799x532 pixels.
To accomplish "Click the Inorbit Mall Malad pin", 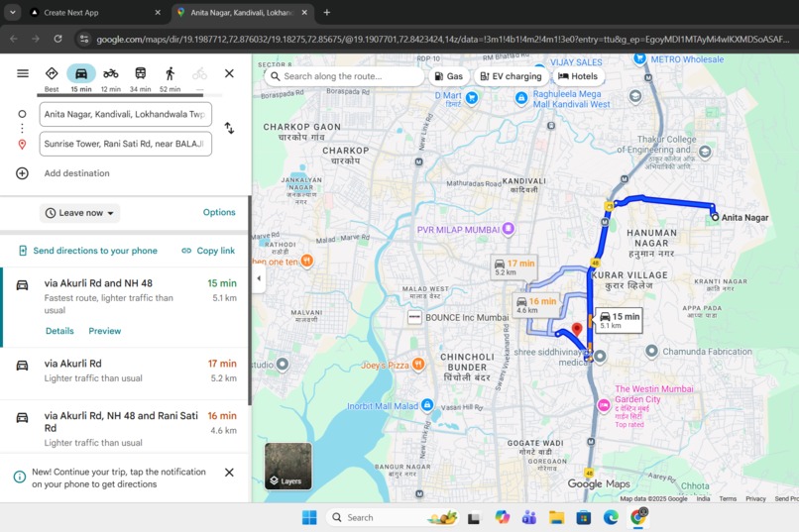I will pyautogui.click(x=427, y=405).
